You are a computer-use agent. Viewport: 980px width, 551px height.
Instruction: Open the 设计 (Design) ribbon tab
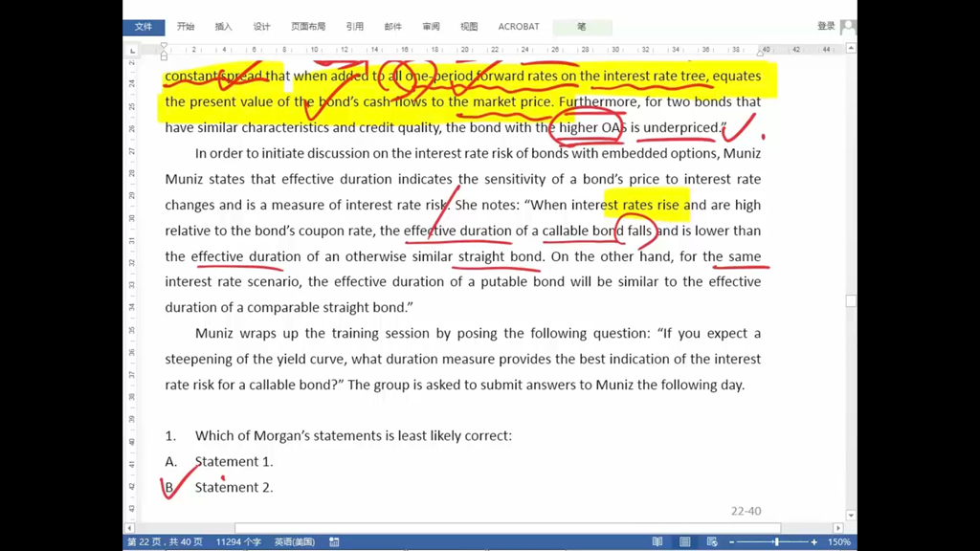click(x=261, y=27)
